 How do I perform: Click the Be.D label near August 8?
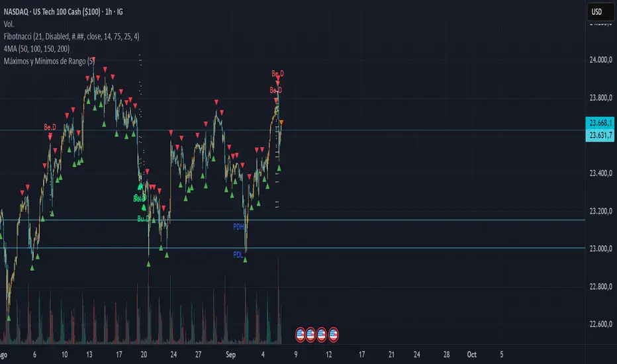click(50, 127)
